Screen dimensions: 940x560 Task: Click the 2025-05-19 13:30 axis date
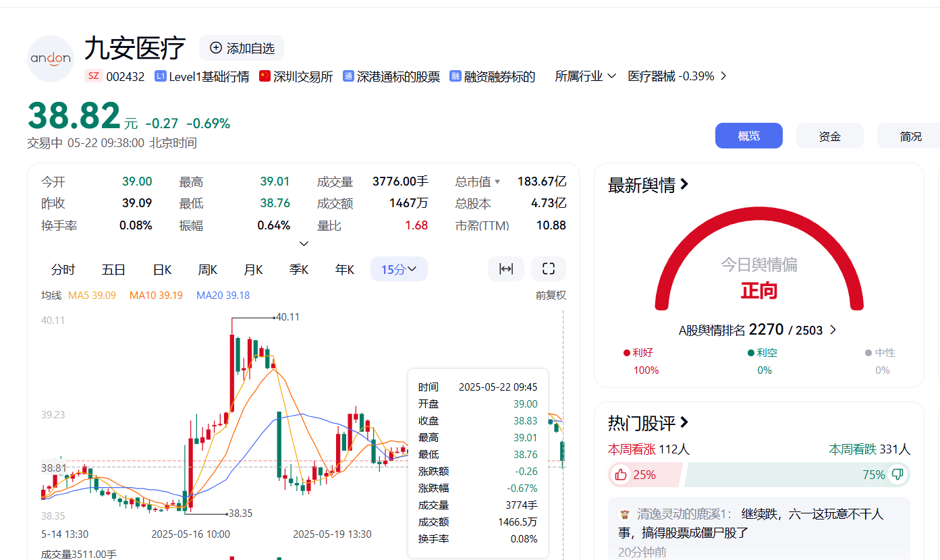332,534
